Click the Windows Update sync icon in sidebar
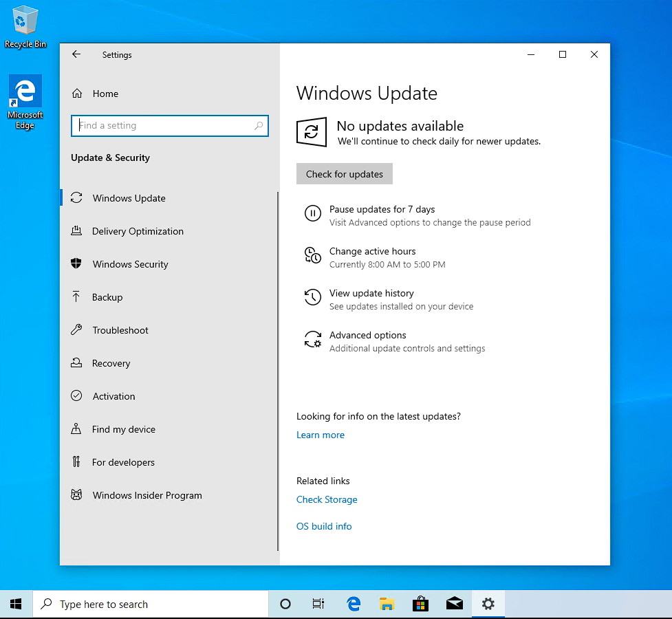 point(76,198)
